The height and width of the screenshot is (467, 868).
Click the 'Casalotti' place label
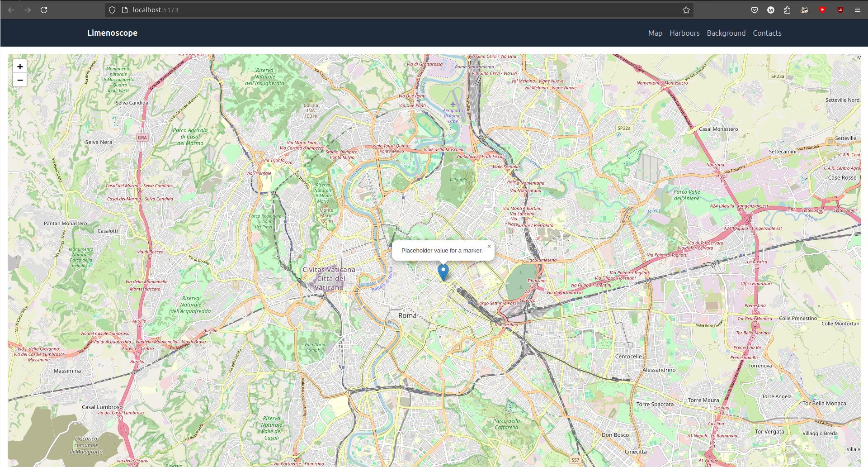coord(108,231)
